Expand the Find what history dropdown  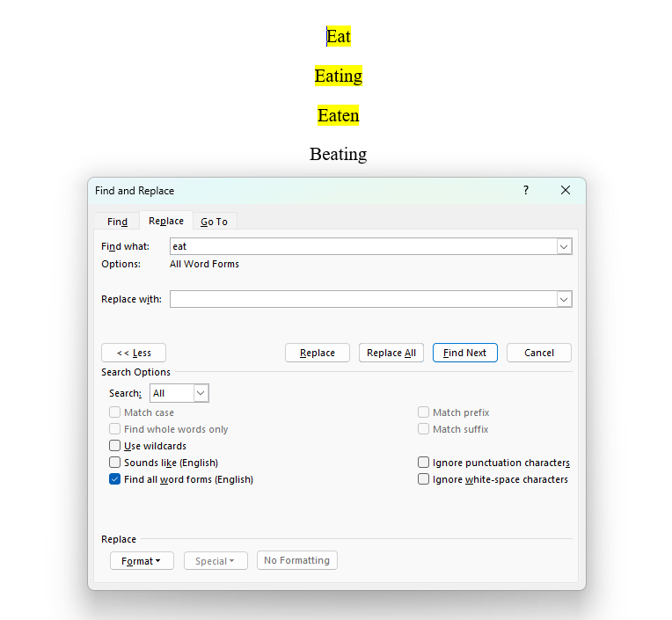564,247
